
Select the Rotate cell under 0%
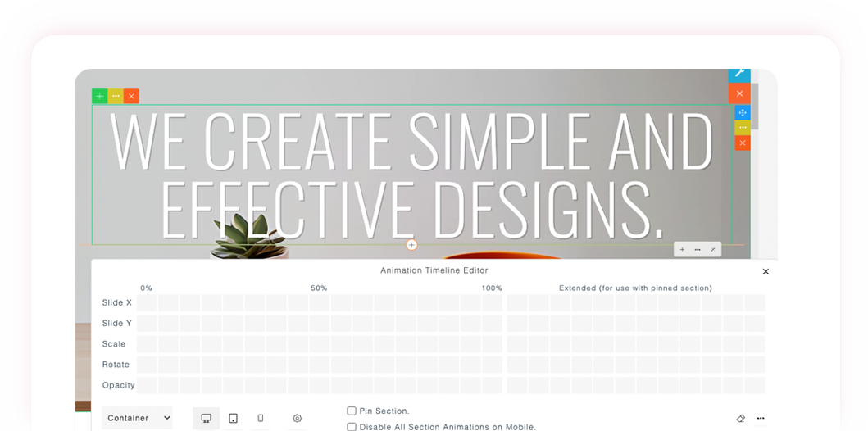[147, 365]
